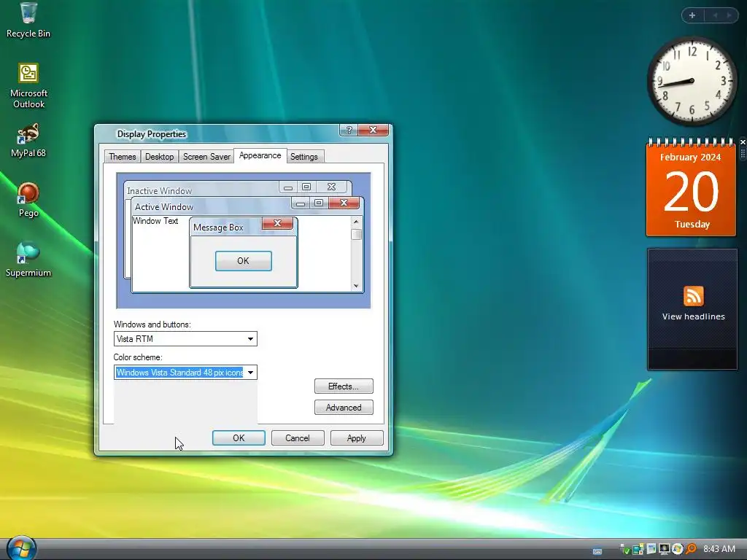Click the document-shaped tray icon
747x560 pixels.
(x=651, y=549)
